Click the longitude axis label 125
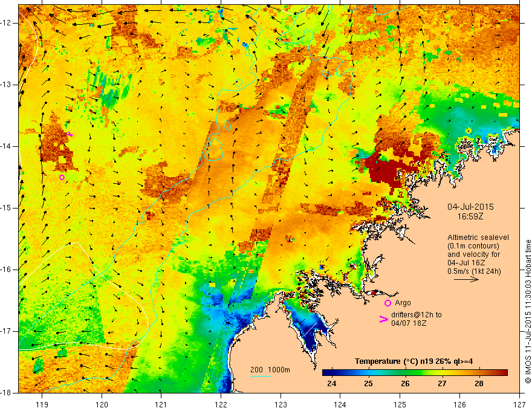532x411 pixels. coord(400,404)
